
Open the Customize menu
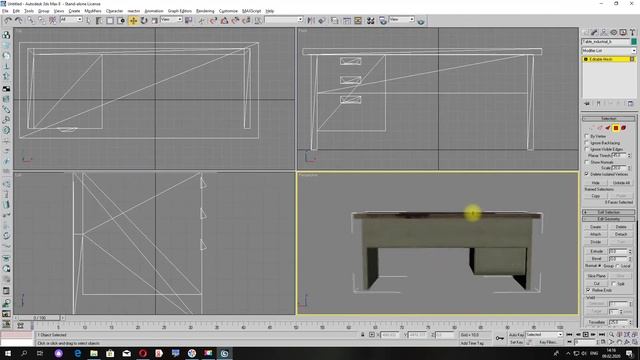[x=228, y=11]
